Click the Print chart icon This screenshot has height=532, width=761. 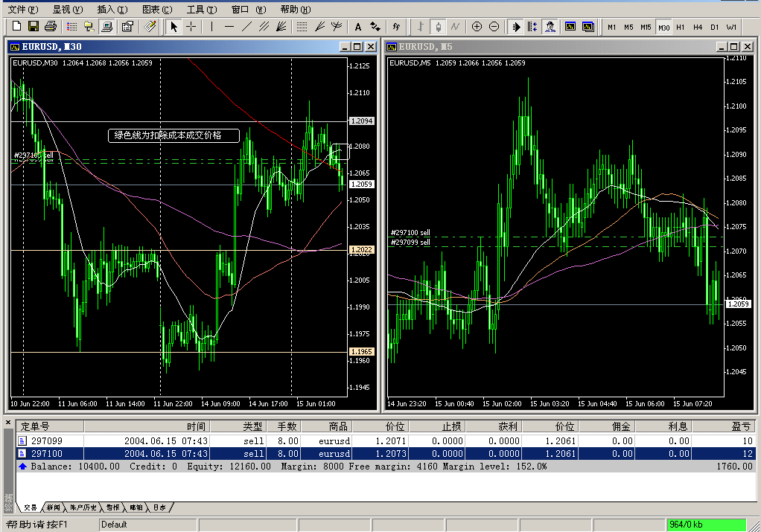(50, 27)
